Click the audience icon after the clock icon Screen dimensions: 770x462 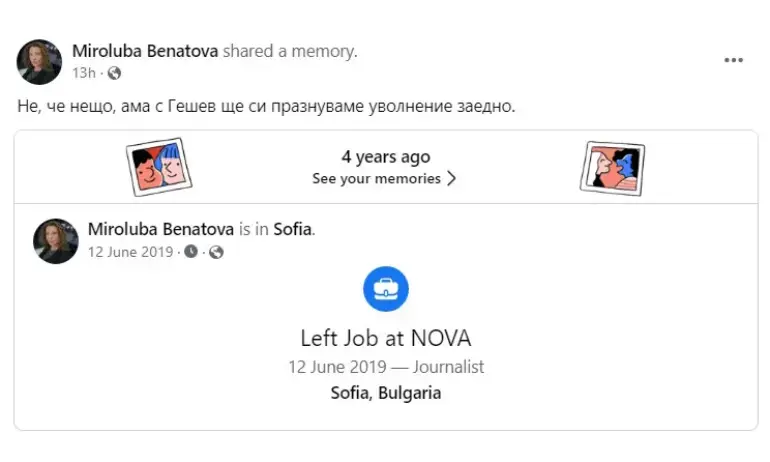coord(216,252)
